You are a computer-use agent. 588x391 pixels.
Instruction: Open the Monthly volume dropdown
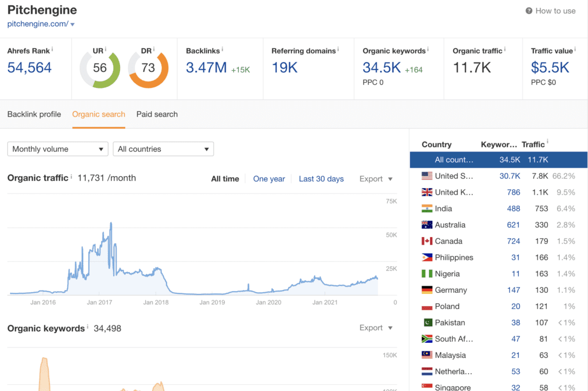click(x=58, y=149)
